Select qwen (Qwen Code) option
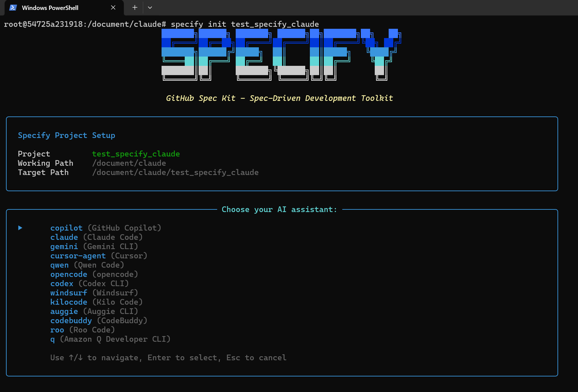This screenshot has width=578, height=392. (87, 265)
